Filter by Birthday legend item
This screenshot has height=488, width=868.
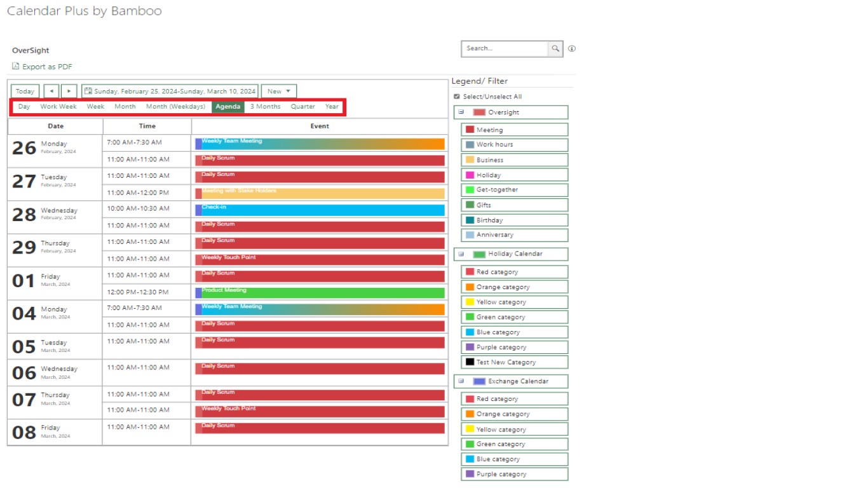coord(515,220)
